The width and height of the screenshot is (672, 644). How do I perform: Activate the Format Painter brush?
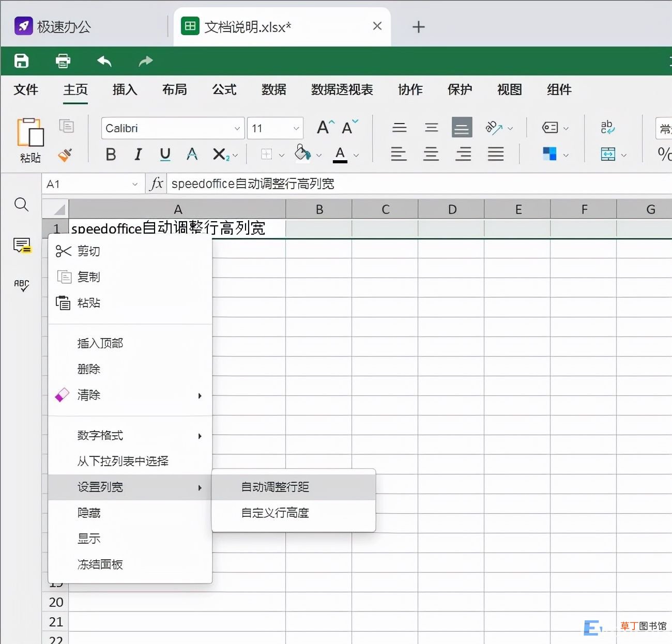[65, 155]
